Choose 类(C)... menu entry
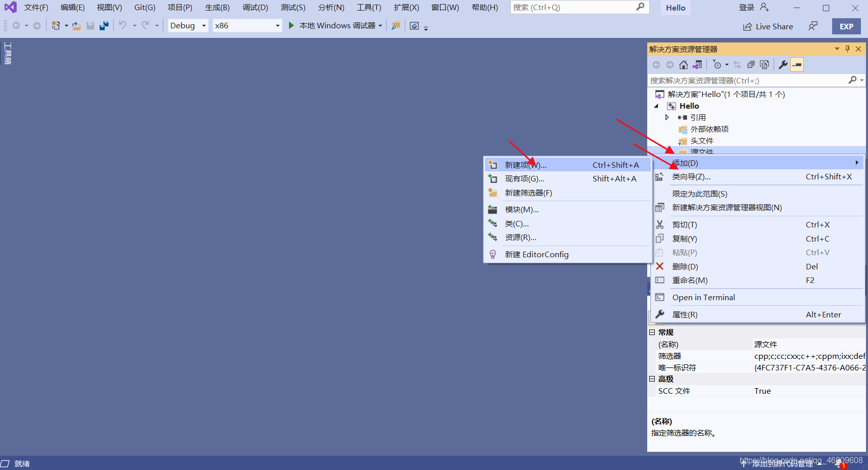The width and height of the screenshot is (868, 470). (567, 224)
